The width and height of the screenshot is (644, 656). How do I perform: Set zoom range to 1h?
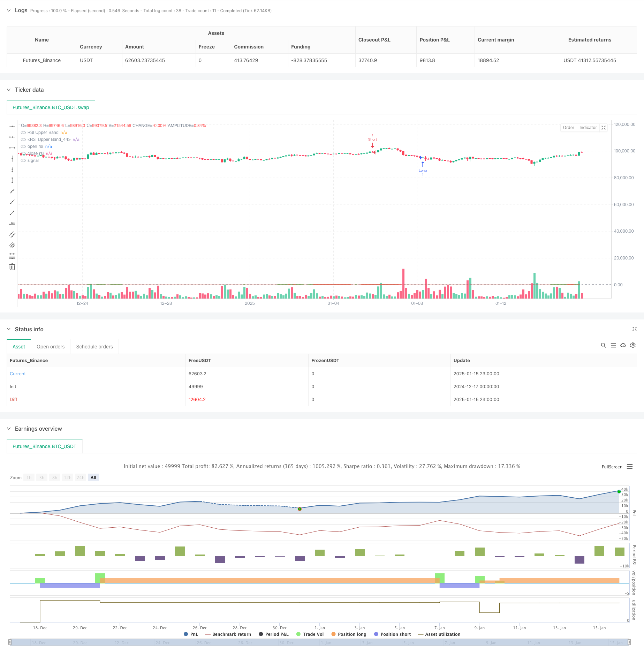pyautogui.click(x=29, y=478)
